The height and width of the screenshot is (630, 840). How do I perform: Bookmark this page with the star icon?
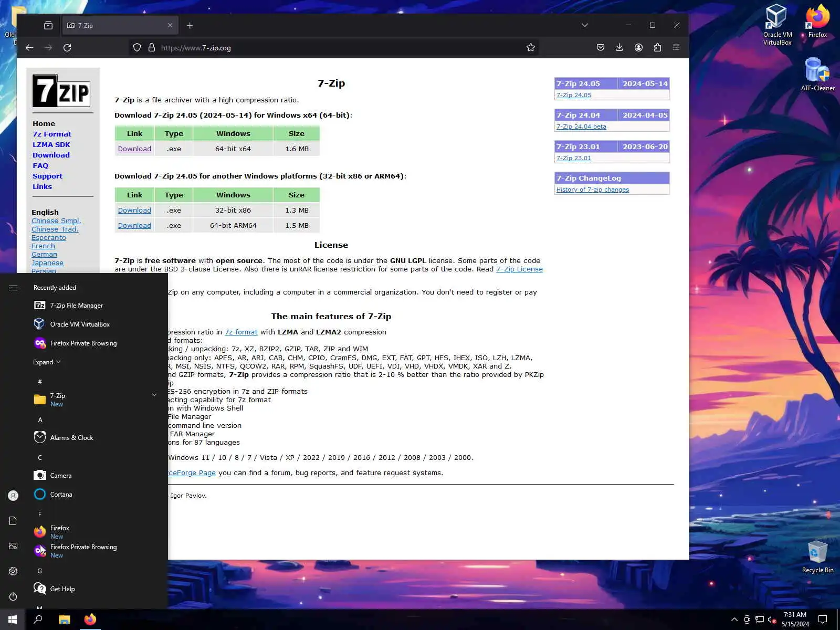coord(531,48)
